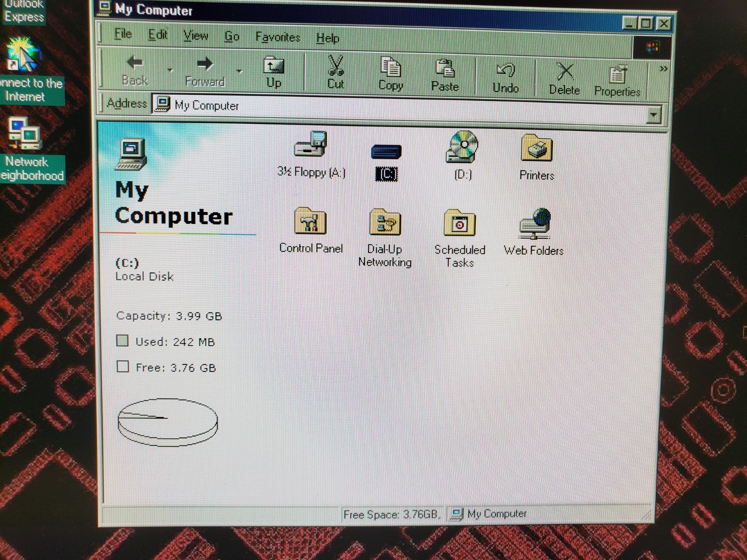Select the 3½ Floppy (A:) drive icon
Screen dimensions: 747x560
click(311, 145)
